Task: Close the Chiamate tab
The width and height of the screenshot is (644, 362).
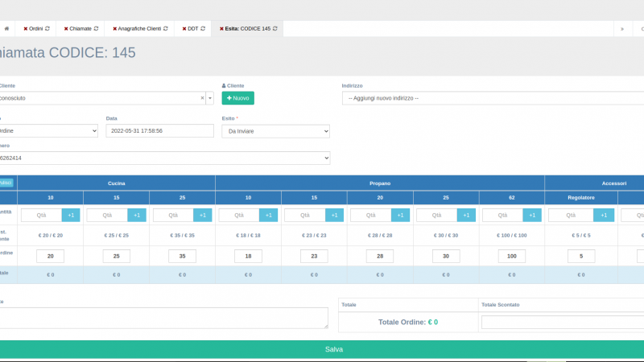Action: point(67,28)
